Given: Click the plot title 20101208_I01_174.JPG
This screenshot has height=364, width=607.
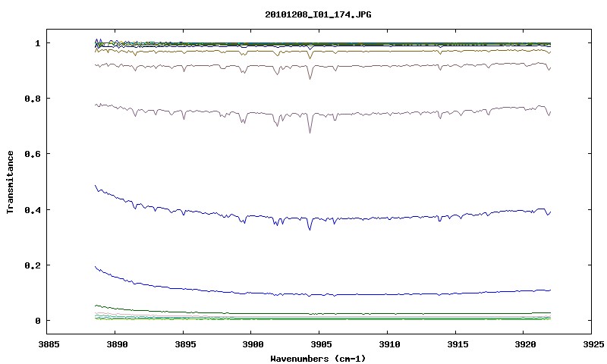Looking at the screenshot, I should (318, 14).
